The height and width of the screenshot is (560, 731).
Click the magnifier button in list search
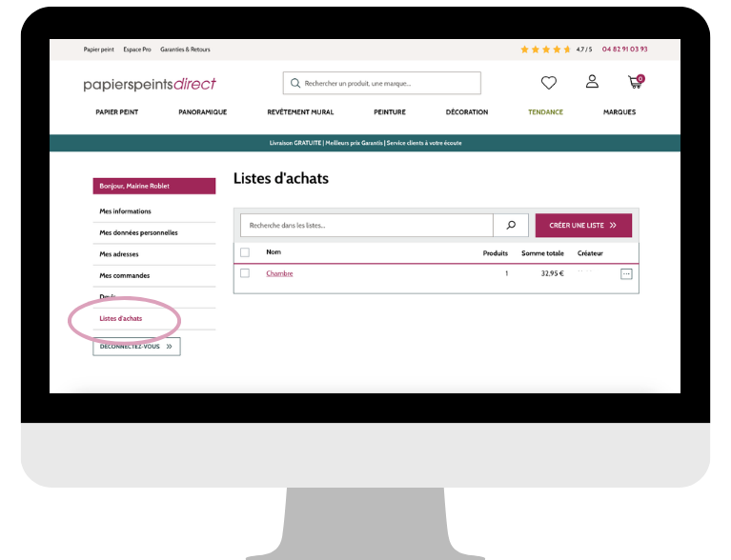coord(511,226)
